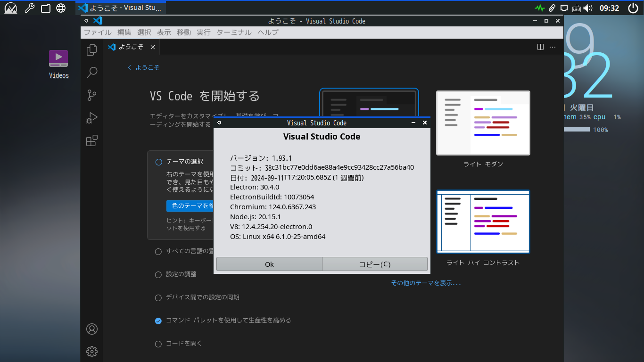The width and height of the screenshot is (644, 362).
Task: Launch the wrench tools icon in panel
Action: pos(29,8)
